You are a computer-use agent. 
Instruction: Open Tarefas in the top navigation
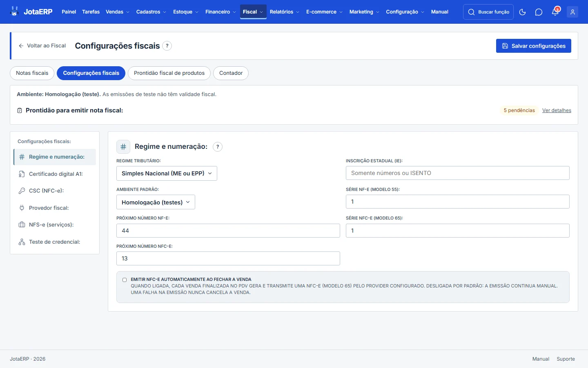[x=91, y=12]
